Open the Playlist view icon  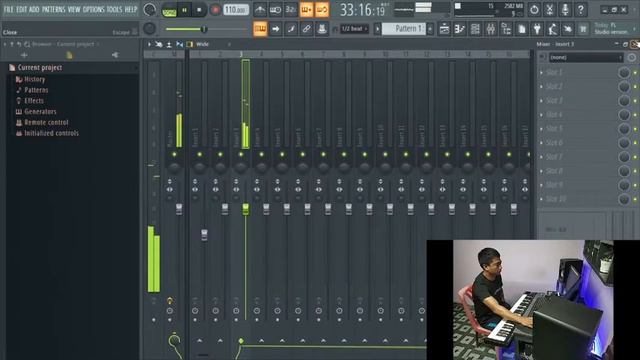tap(444, 29)
